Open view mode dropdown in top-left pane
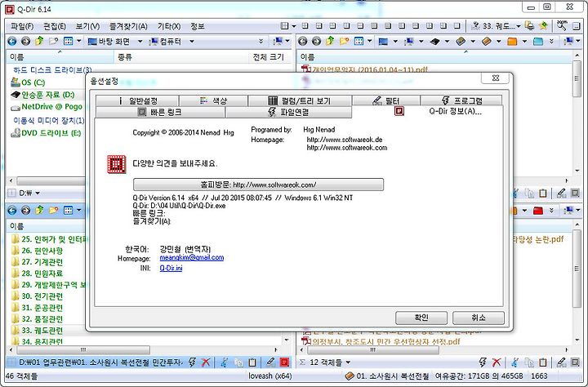588x387 pixels. pos(78,42)
